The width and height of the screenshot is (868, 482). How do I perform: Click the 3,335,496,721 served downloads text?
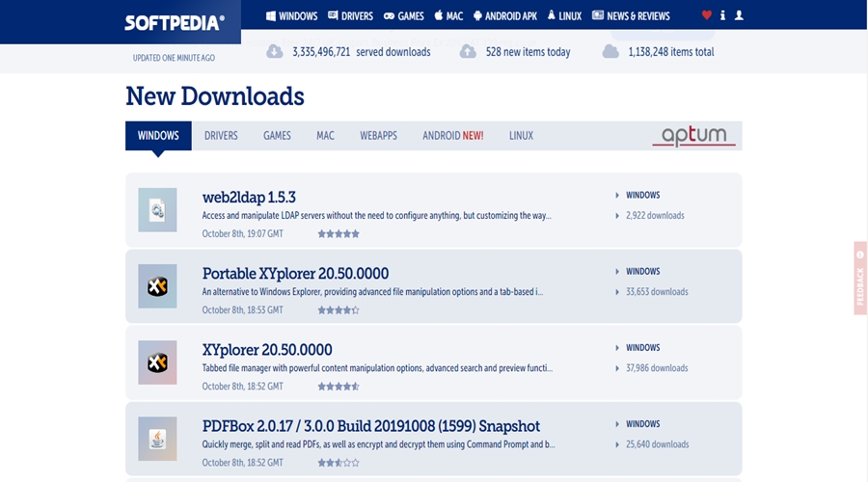(x=362, y=52)
